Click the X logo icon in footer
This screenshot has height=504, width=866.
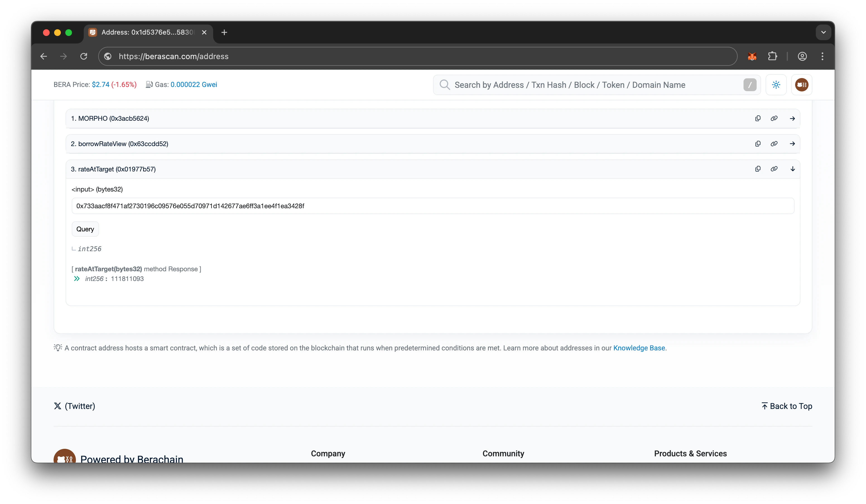point(57,406)
